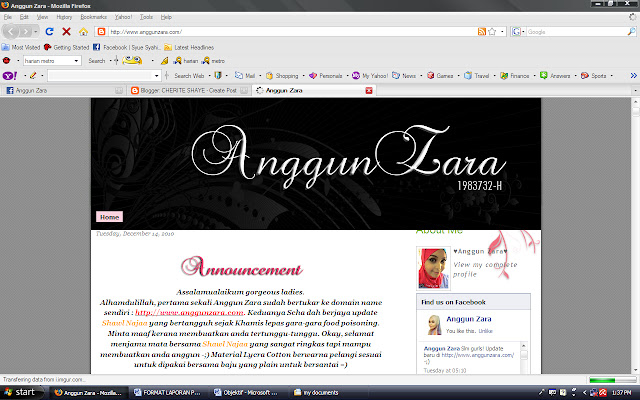Show more Yahoo toolbar buttons chevron

(x=633, y=76)
